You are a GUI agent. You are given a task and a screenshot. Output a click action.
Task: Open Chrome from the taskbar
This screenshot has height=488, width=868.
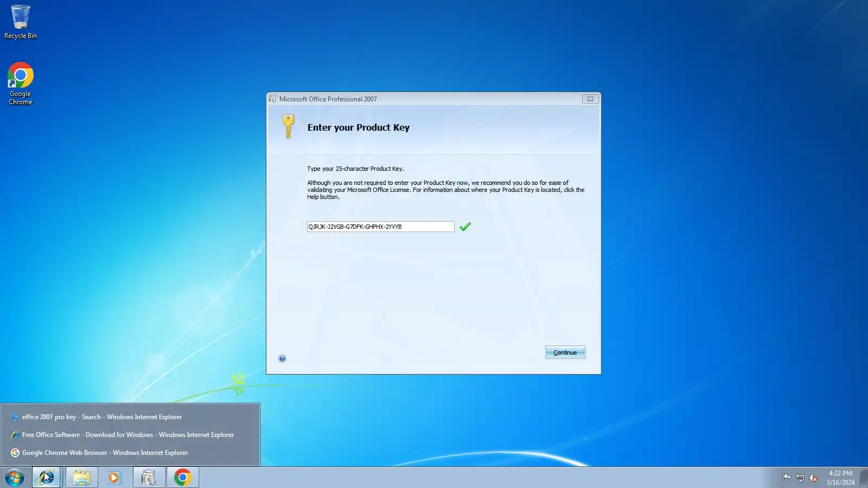[x=183, y=478]
